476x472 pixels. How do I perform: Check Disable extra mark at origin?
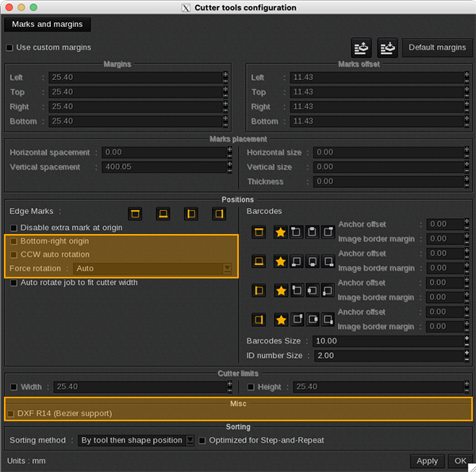pyautogui.click(x=14, y=228)
